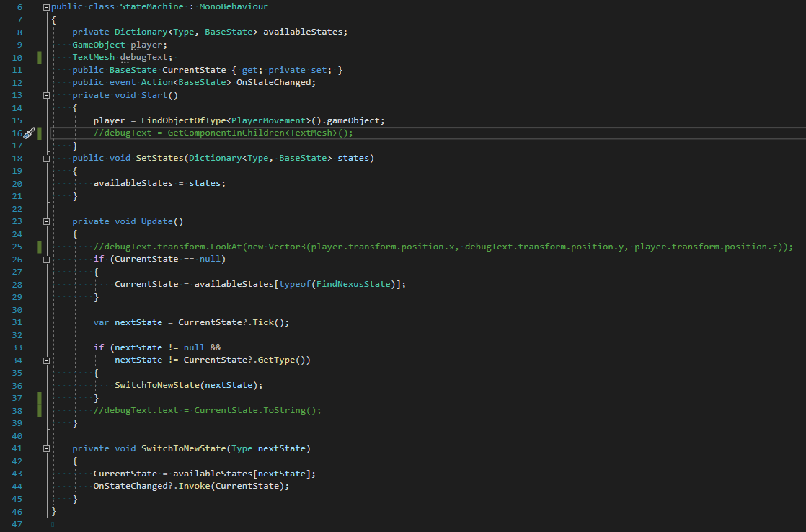Image resolution: width=806 pixels, height=532 pixels.
Task: Open the quick actions screwdriver icon
Action: pyautogui.click(x=30, y=133)
